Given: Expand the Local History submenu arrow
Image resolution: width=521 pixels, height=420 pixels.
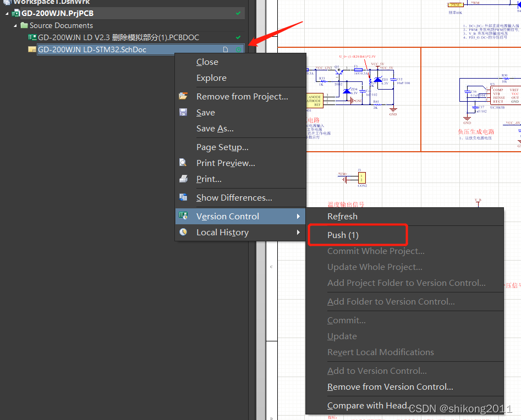Looking at the screenshot, I should coord(298,232).
